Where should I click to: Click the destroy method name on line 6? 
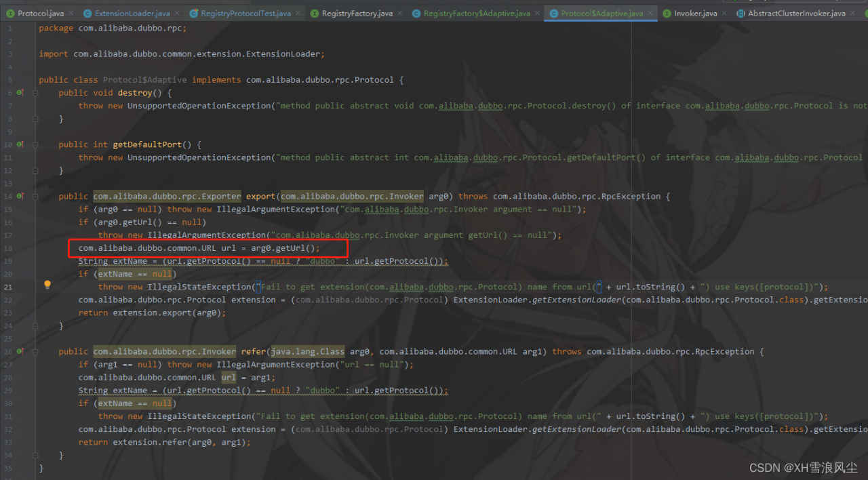point(135,93)
